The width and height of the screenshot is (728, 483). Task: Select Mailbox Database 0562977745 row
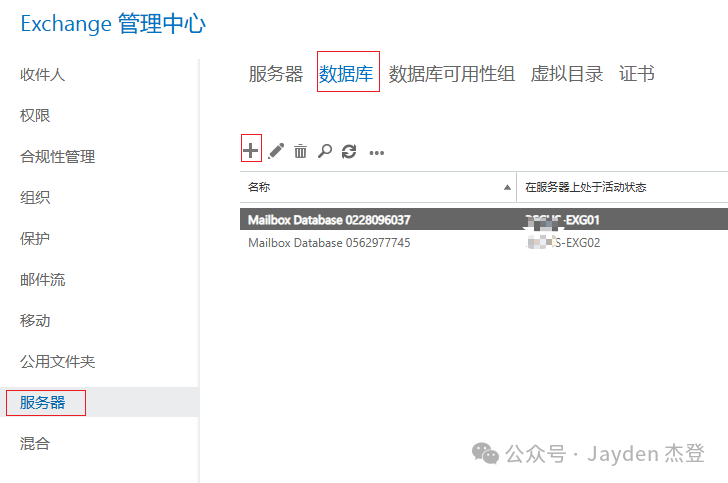329,242
